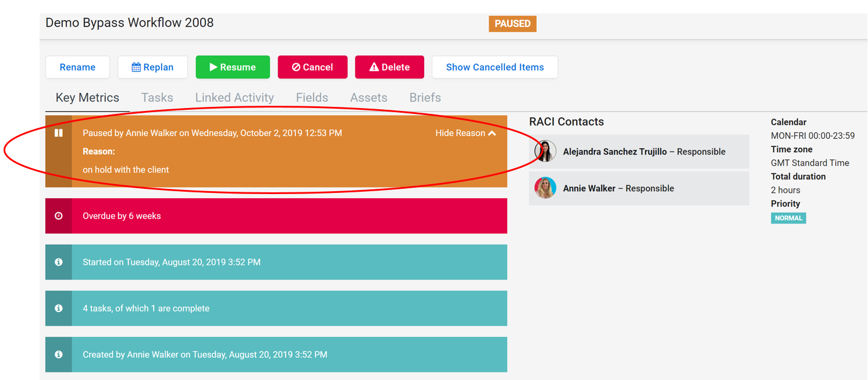
Task: Click 'Started on Tuesday, August 20, 2019' text
Action: coord(172,262)
